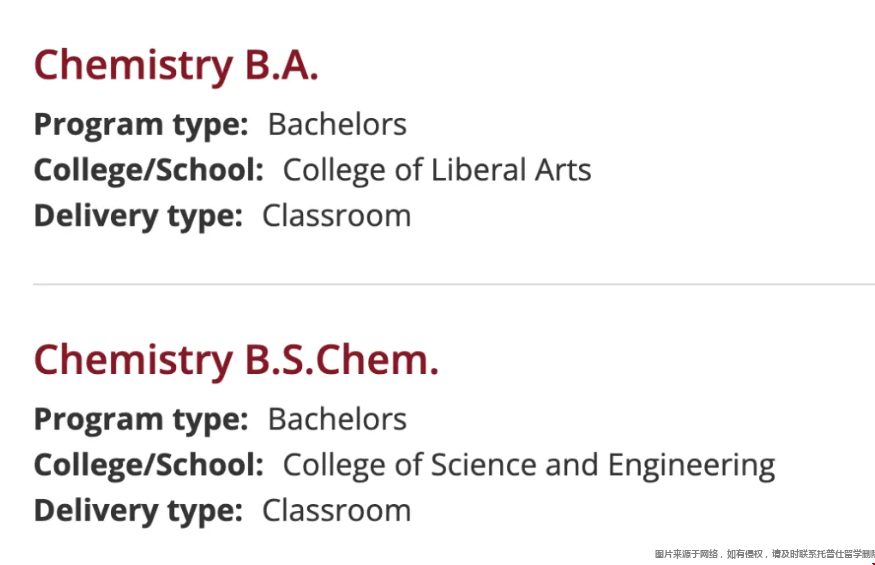
Task: Select Bachelors under Chemistry B.A.
Action: (337, 124)
